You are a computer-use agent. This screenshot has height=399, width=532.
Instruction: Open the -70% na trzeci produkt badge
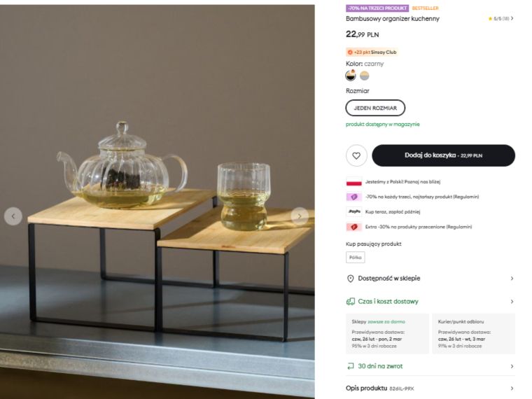tap(377, 8)
